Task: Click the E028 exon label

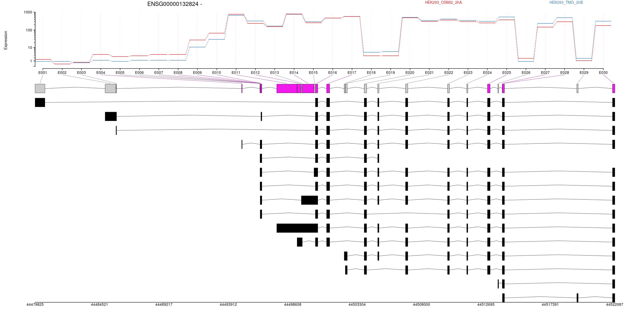Action: pyautogui.click(x=565, y=73)
